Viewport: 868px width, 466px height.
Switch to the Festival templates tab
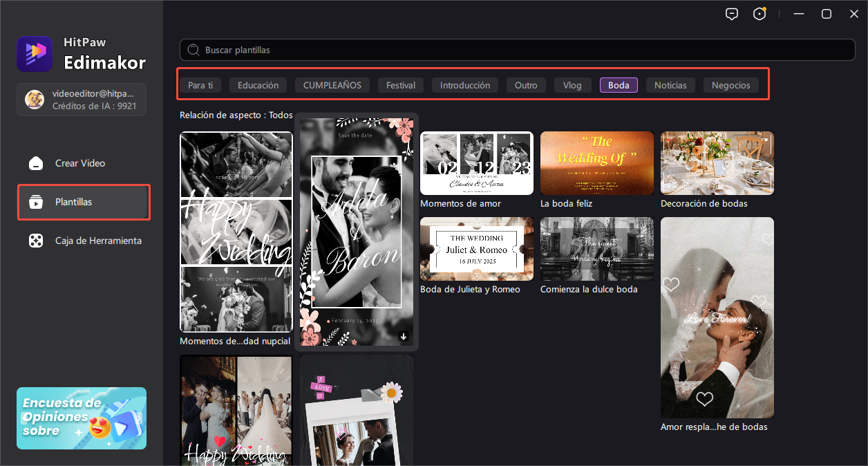400,85
